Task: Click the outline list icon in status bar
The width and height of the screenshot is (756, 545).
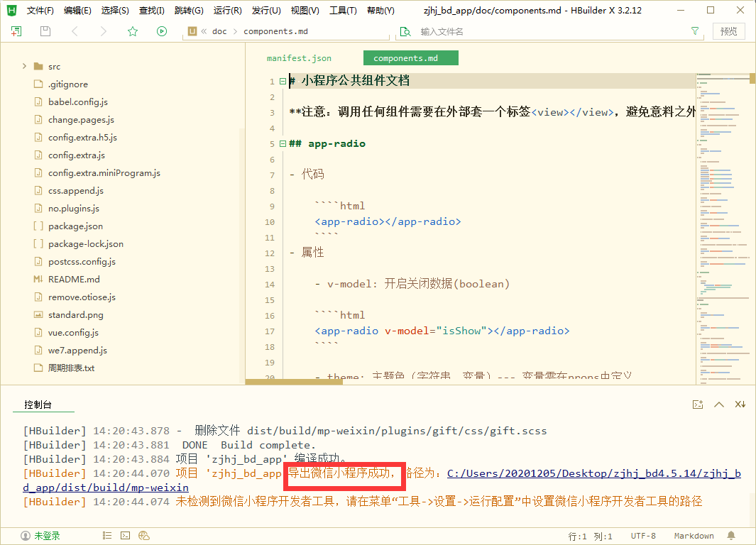Action: pos(107,535)
